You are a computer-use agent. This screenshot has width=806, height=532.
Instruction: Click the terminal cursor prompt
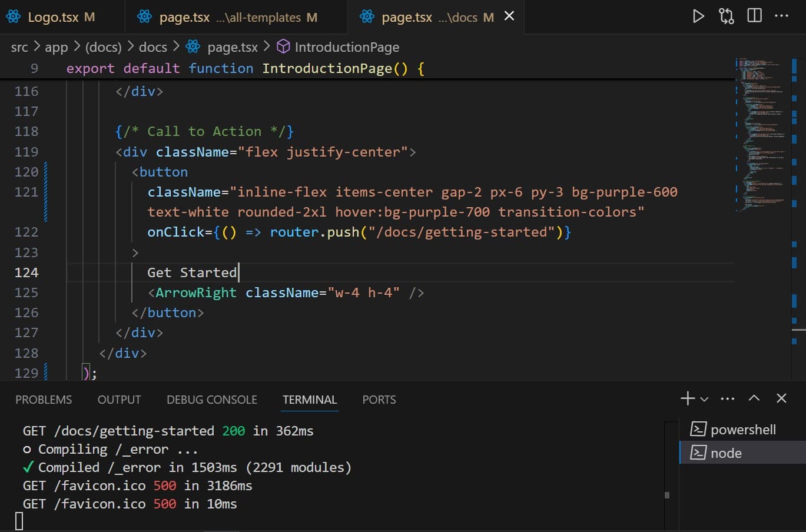coord(19,521)
